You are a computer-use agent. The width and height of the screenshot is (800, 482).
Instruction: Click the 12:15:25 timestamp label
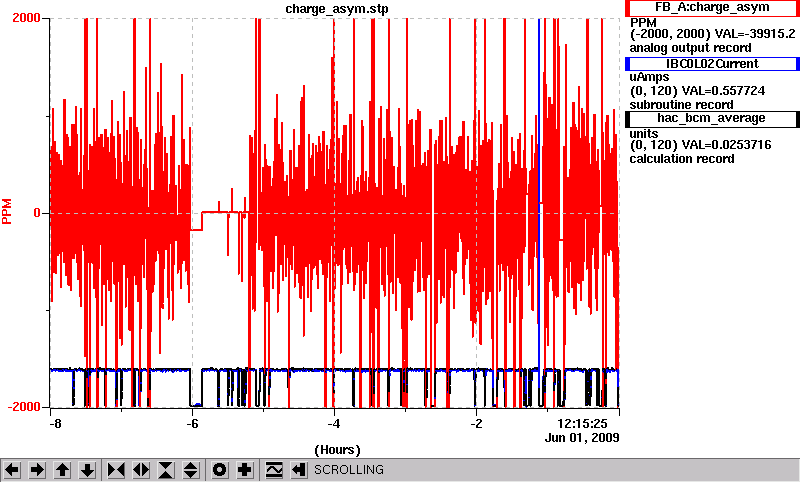(x=582, y=424)
